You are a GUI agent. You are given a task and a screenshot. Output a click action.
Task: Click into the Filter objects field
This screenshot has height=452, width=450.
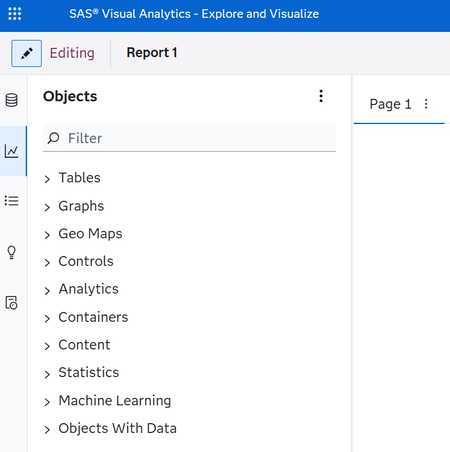[189, 138]
